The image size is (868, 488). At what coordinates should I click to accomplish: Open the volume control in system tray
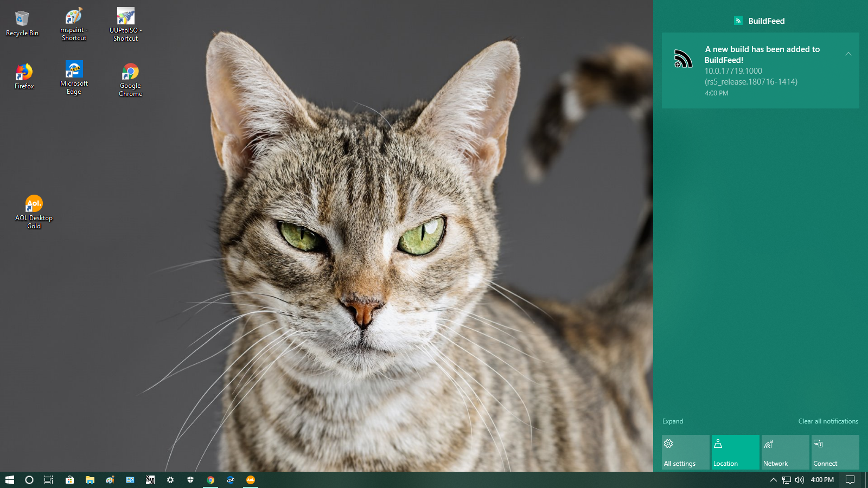click(x=799, y=480)
